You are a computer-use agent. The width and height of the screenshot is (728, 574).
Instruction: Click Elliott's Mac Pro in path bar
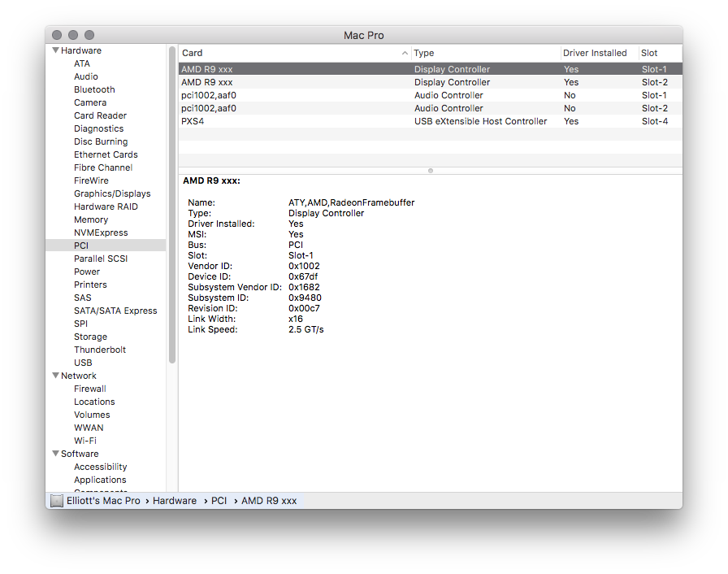[x=103, y=501]
